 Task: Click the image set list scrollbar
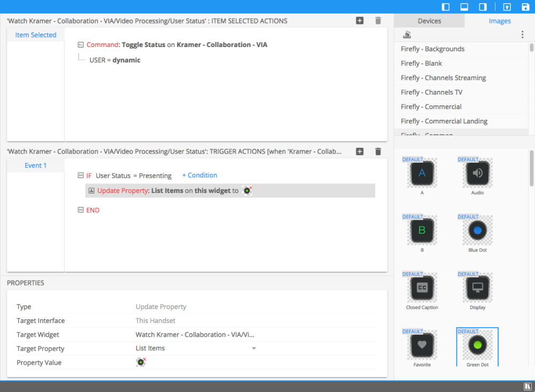point(532,48)
